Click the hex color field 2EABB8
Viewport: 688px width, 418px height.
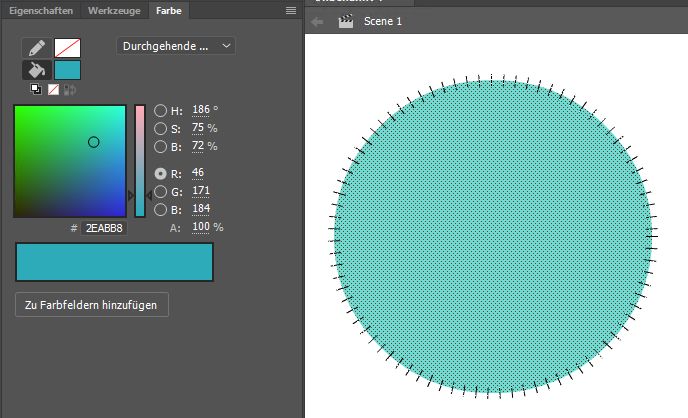point(104,228)
